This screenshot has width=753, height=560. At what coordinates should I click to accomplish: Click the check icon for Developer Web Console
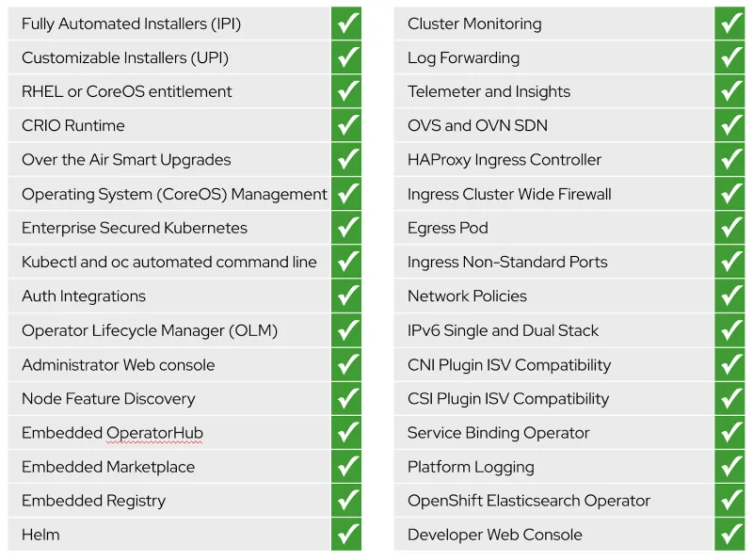(729, 535)
